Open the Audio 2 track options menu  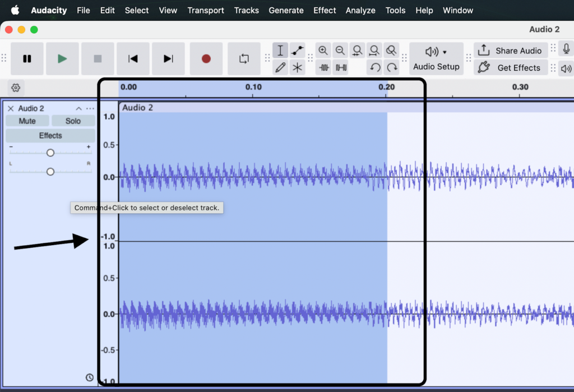point(90,109)
